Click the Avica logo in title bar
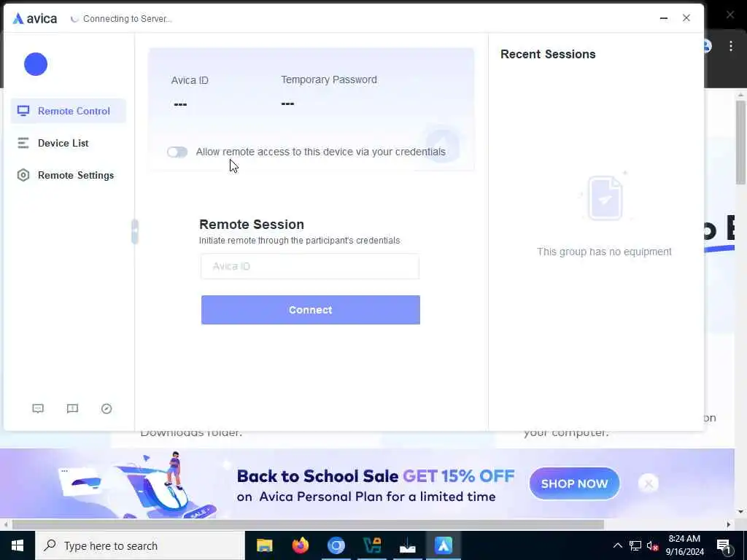Screen dimensions: 747x560 [35, 18]
